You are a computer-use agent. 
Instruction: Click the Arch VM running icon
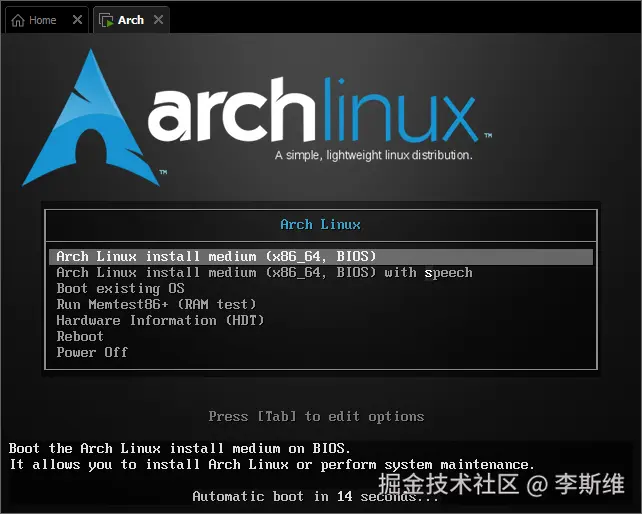(106, 20)
